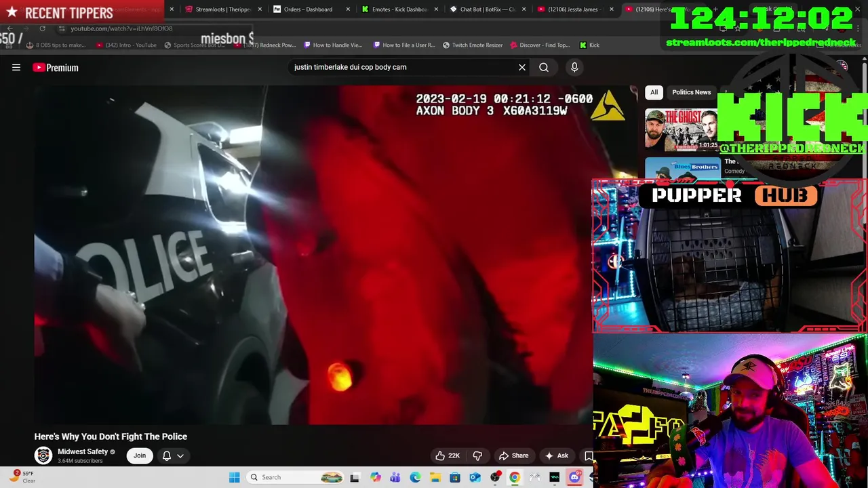Select the 'All' filter chip

tap(654, 92)
